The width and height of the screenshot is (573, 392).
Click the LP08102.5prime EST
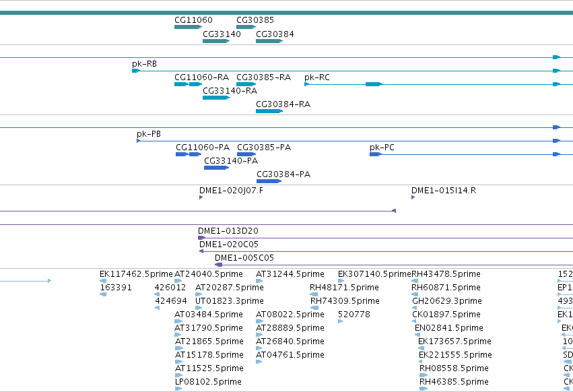coord(178,389)
